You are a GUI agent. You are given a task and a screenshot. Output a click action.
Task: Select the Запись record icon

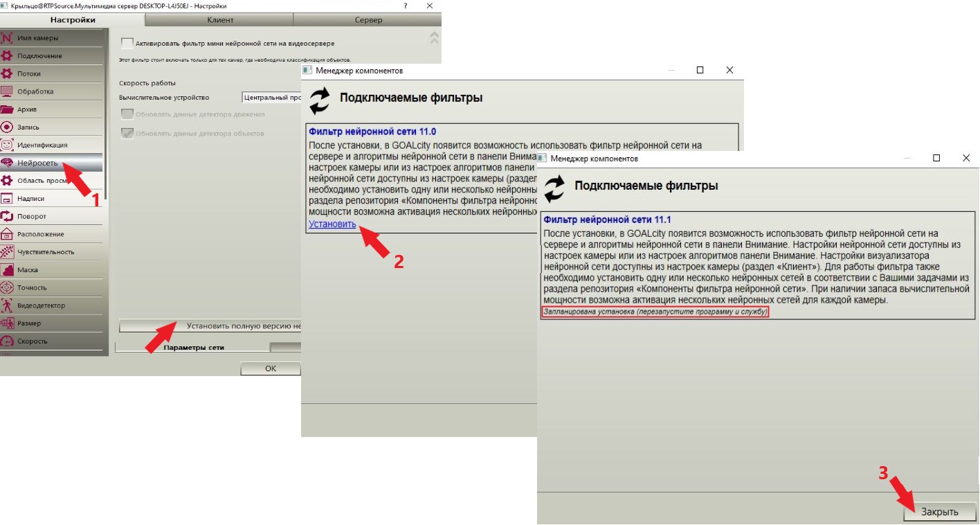click(x=7, y=127)
